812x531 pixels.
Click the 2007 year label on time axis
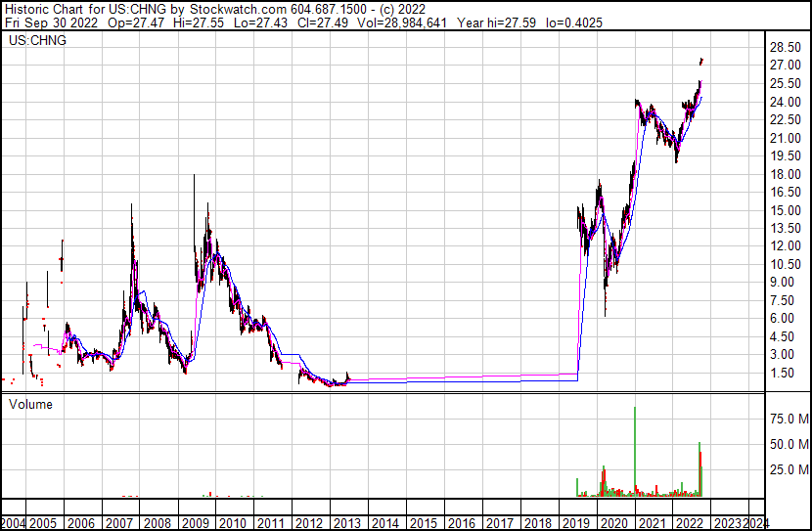click(x=119, y=523)
